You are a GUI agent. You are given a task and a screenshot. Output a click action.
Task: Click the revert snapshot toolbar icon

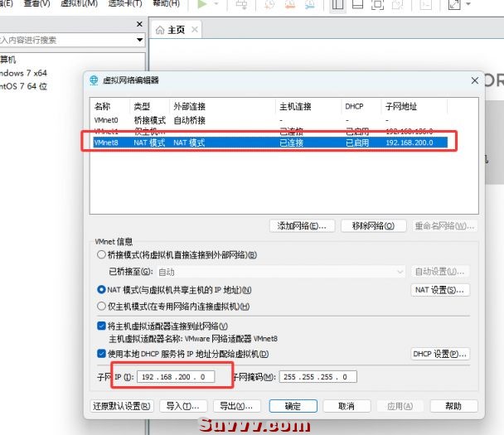coord(292,5)
